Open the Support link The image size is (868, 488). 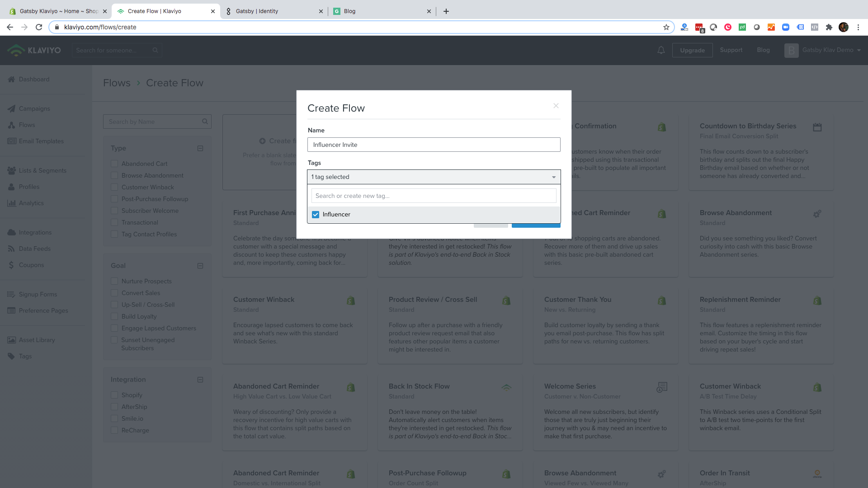(731, 50)
